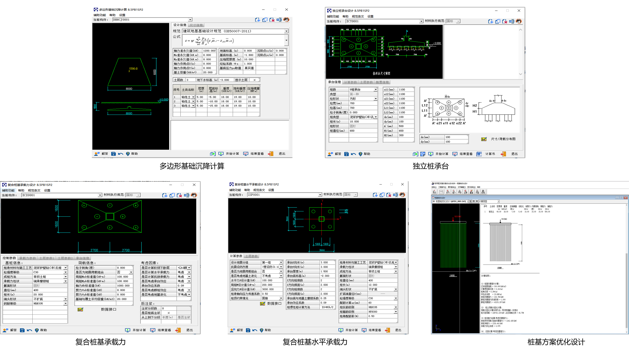This screenshot has width=629, height=364.
Task: Click add-component icon in 多边形基础沉降计算 window
Action: pyautogui.click(x=258, y=20)
